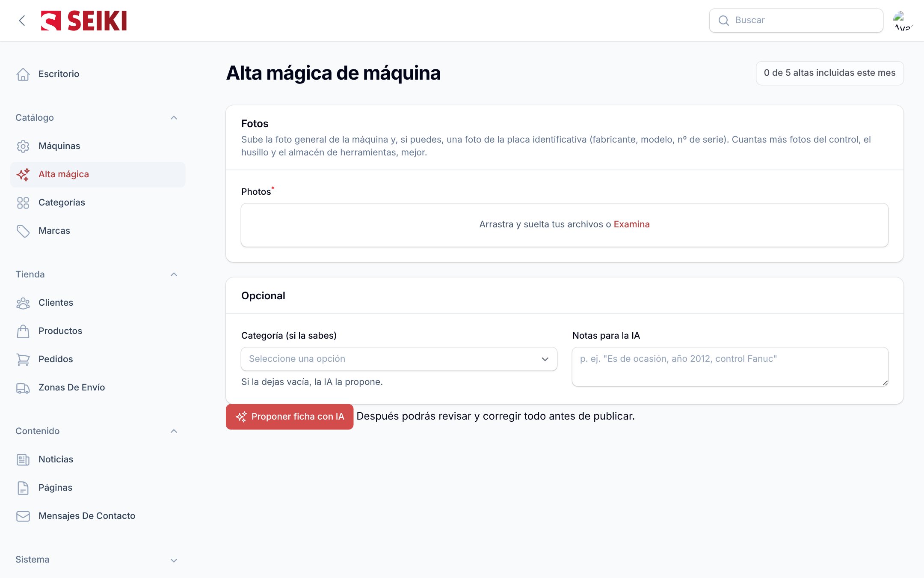The height and width of the screenshot is (578, 924).
Task: Open the SEIKI logo home link
Action: click(84, 21)
